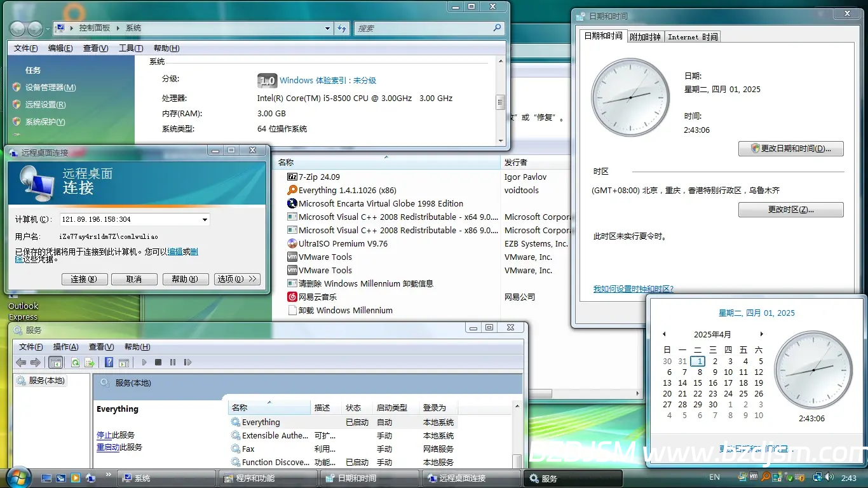
Task: Click the Pause Service icon
Action: [x=172, y=362]
